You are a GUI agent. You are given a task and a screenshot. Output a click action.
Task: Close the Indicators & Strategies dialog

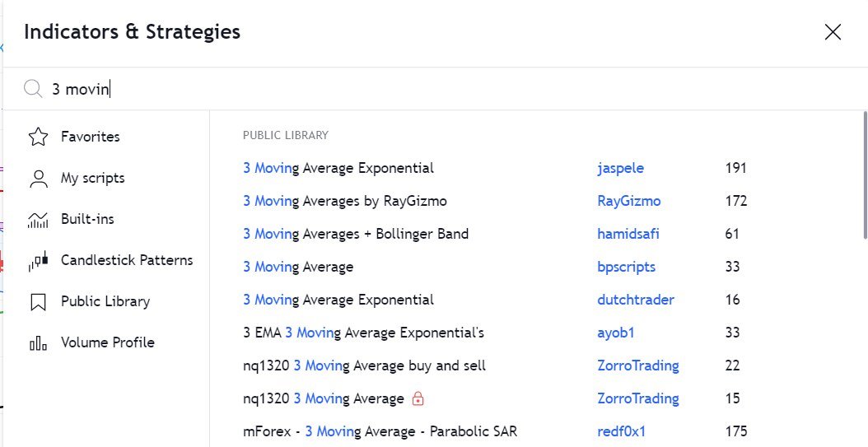click(x=833, y=32)
